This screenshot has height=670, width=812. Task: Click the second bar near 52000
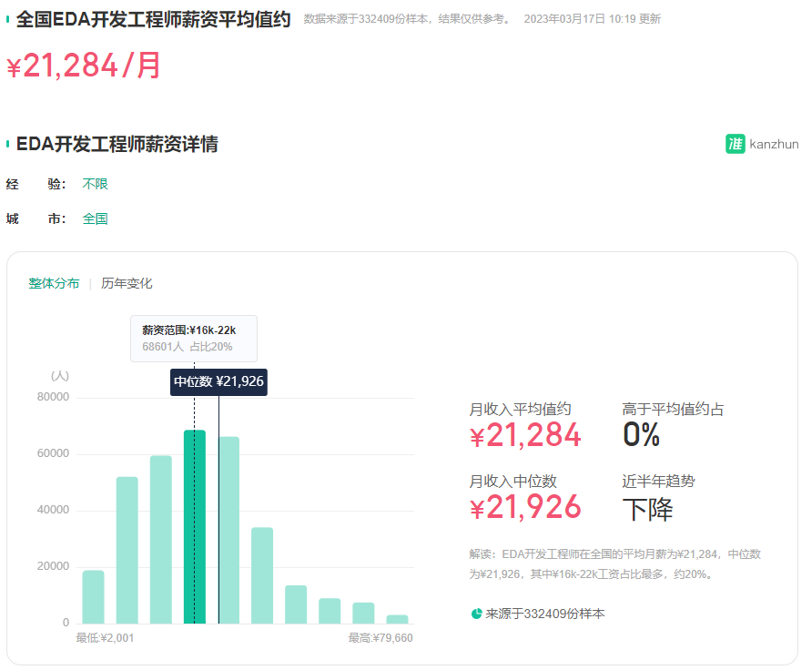(x=127, y=550)
